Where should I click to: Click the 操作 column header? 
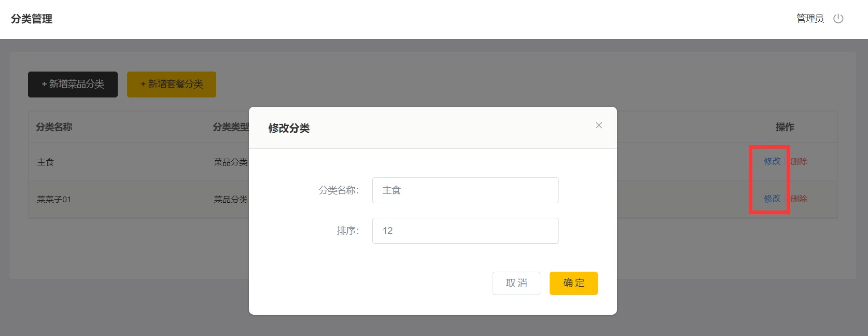pyautogui.click(x=785, y=127)
